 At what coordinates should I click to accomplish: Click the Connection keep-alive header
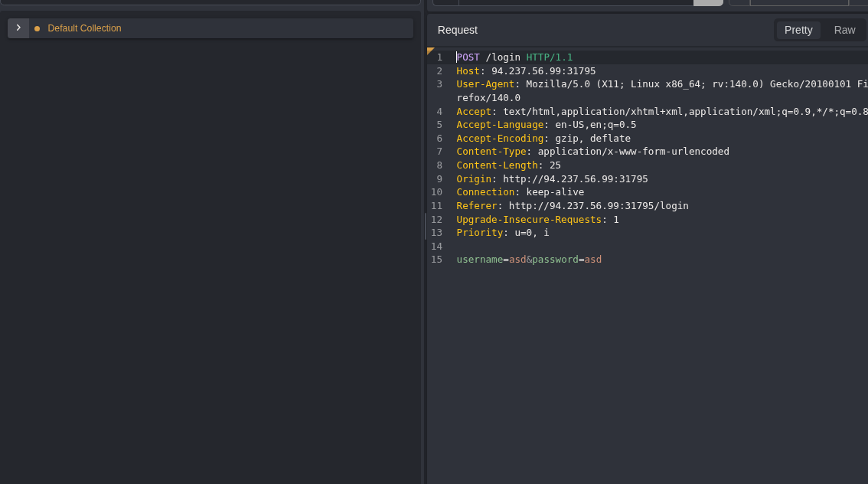click(x=520, y=192)
